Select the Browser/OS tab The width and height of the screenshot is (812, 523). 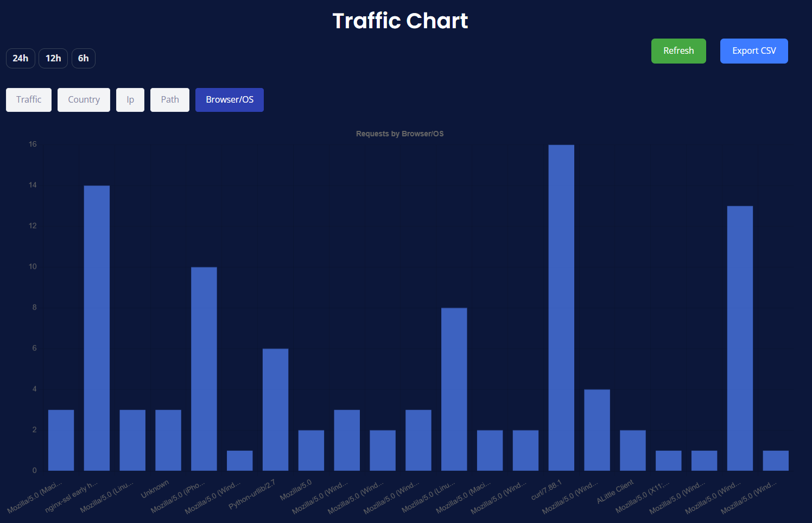(x=229, y=99)
